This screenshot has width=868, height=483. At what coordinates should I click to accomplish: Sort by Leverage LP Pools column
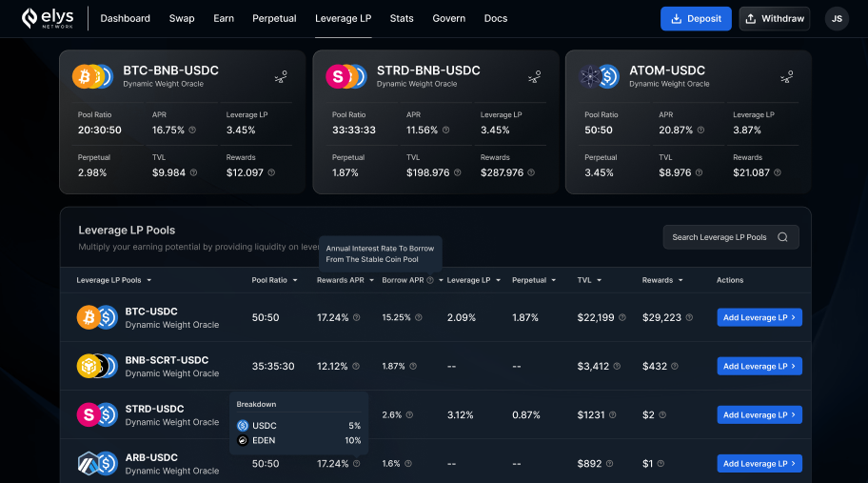[x=114, y=280]
